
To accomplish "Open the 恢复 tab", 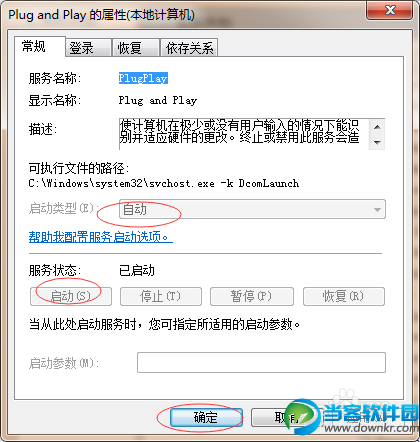I will (136, 48).
